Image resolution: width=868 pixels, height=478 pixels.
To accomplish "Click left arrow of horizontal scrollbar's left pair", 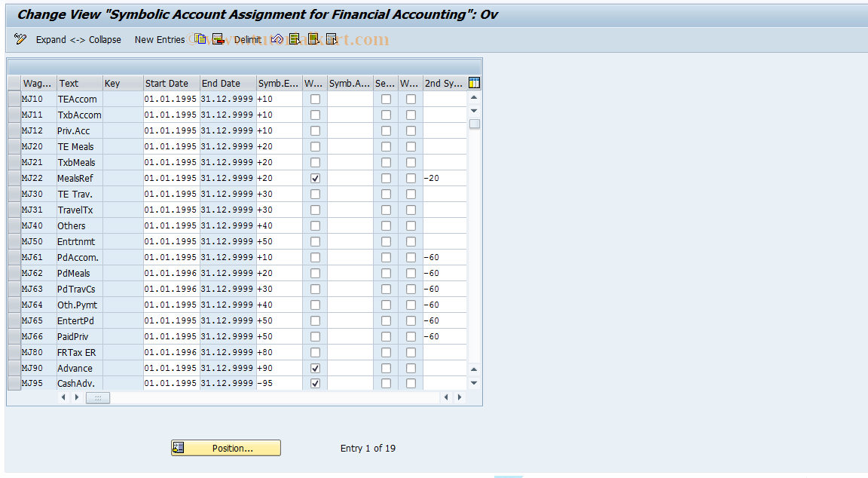I will (x=63, y=397).
